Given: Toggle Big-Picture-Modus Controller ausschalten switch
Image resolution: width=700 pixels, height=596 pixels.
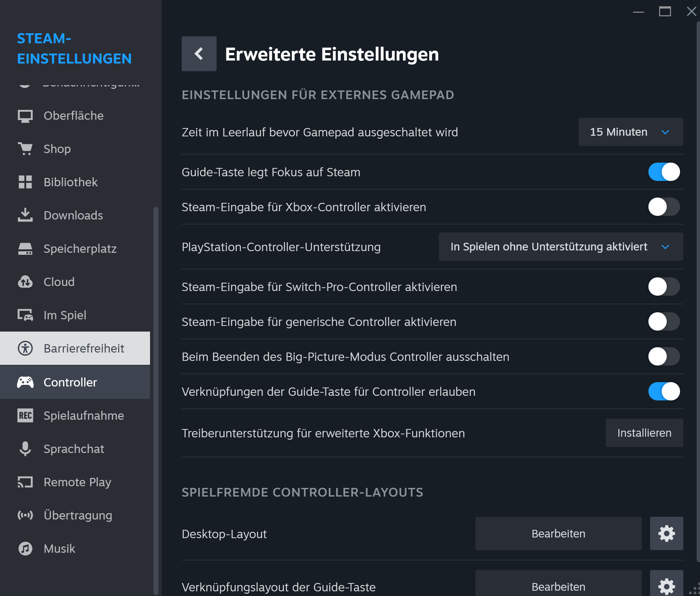Looking at the screenshot, I should pos(664,356).
